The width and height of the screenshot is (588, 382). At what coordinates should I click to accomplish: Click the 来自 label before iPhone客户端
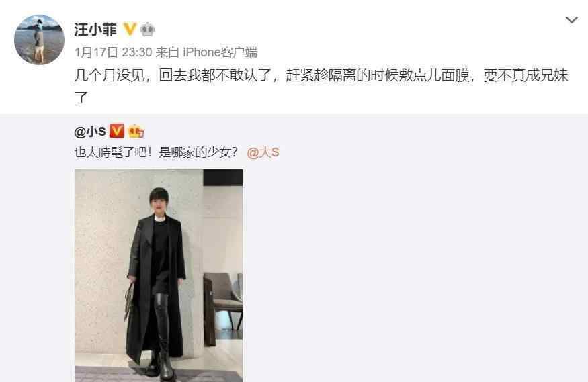167,52
